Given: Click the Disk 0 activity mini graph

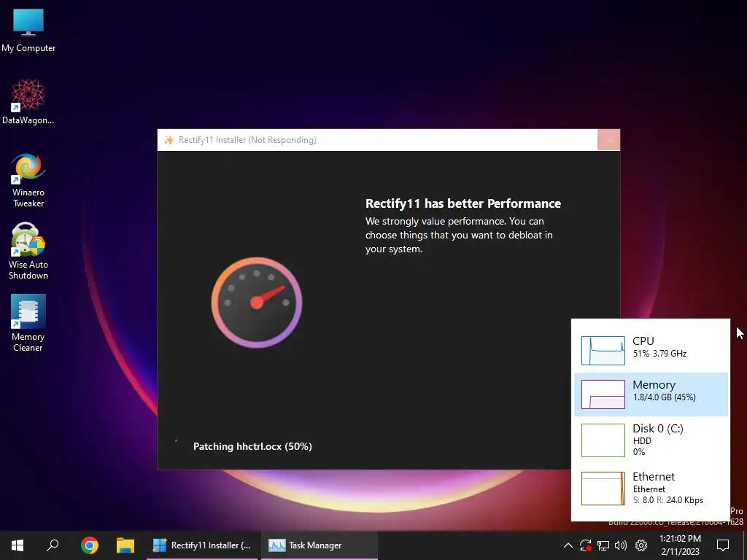Looking at the screenshot, I should pos(603,440).
